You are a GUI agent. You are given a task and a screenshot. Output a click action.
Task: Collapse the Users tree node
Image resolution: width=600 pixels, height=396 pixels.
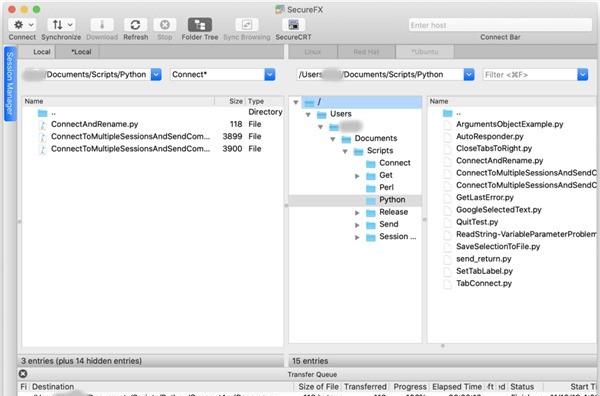pos(308,114)
